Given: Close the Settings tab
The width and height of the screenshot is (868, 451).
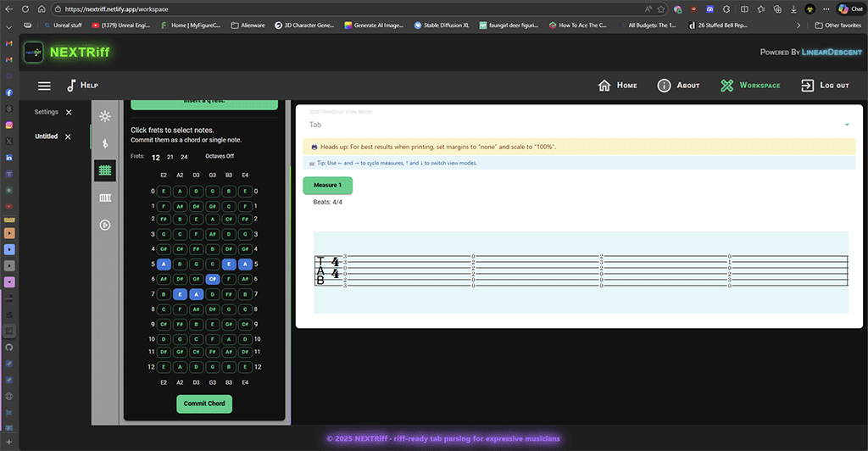Looking at the screenshot, I should (x=69, y=112).
